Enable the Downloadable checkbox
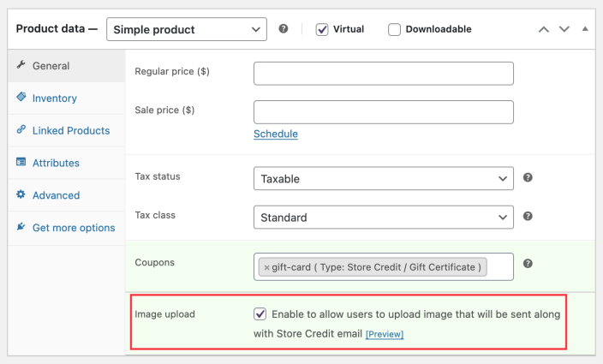This screenshot has height=364, width=603. point(394,29)
